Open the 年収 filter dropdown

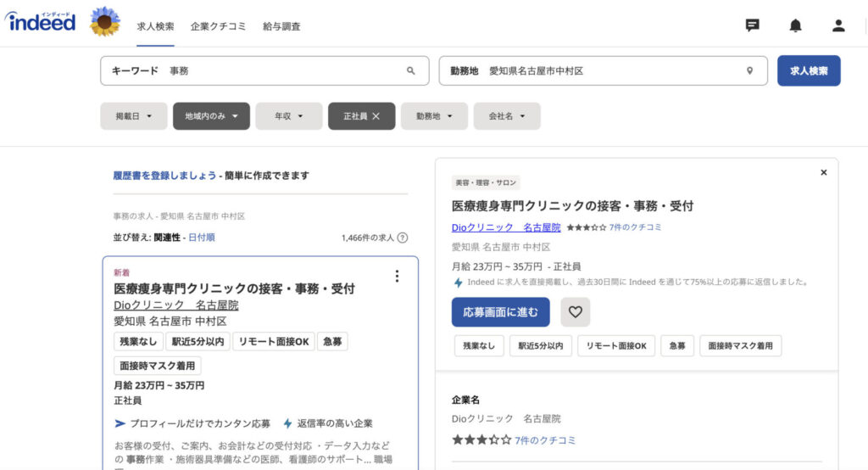coord(289,116)
